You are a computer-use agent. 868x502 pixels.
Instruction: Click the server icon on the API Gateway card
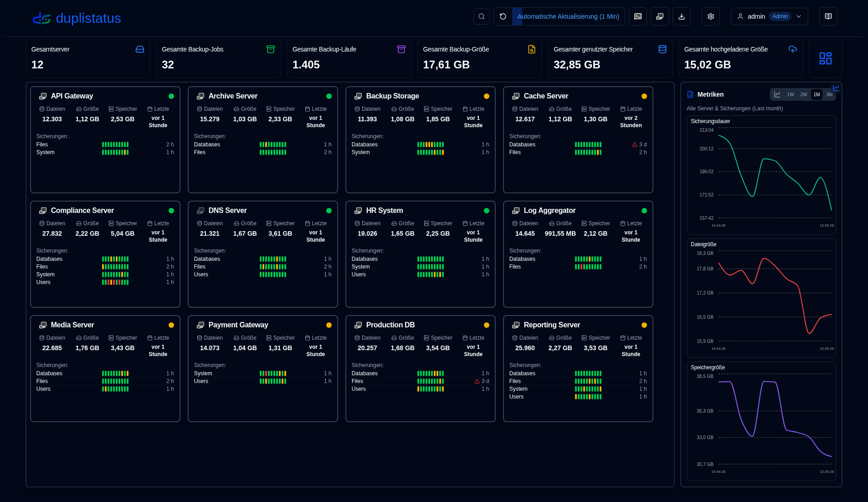click(x=43, y=96)
